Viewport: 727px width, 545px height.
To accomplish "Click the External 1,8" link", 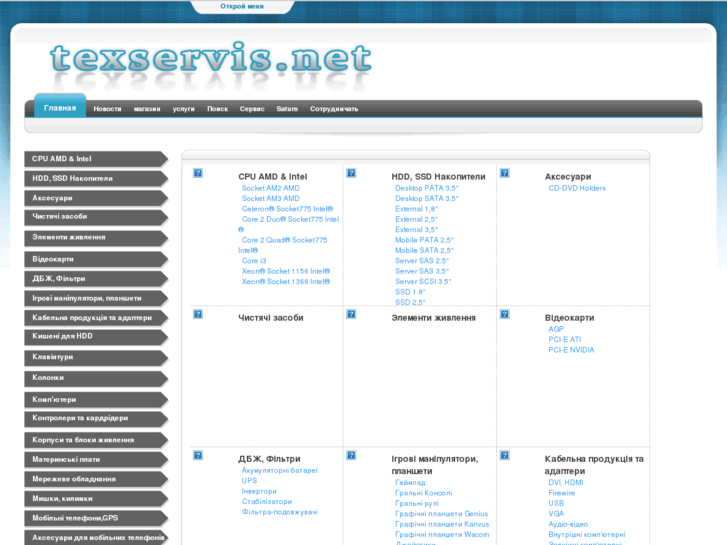I will click(416, 209).
